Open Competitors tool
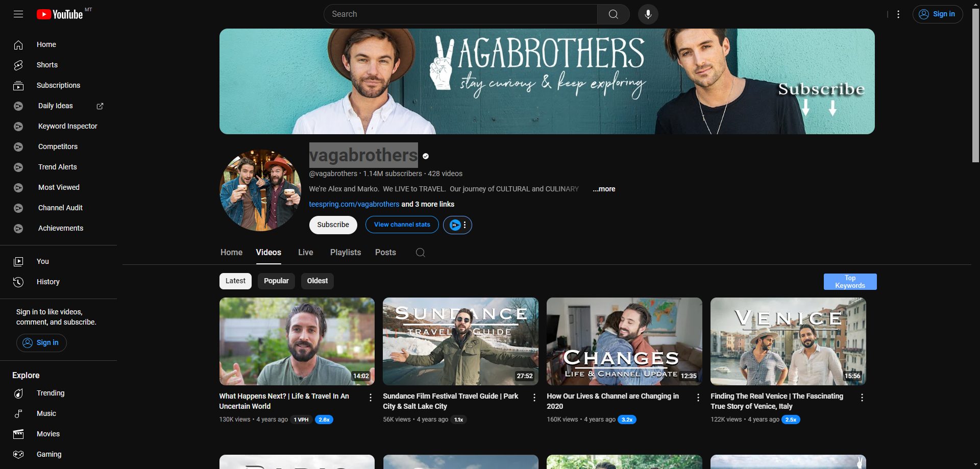The width and height of the screenshot is (980, 469). click(x=58, y=146)
